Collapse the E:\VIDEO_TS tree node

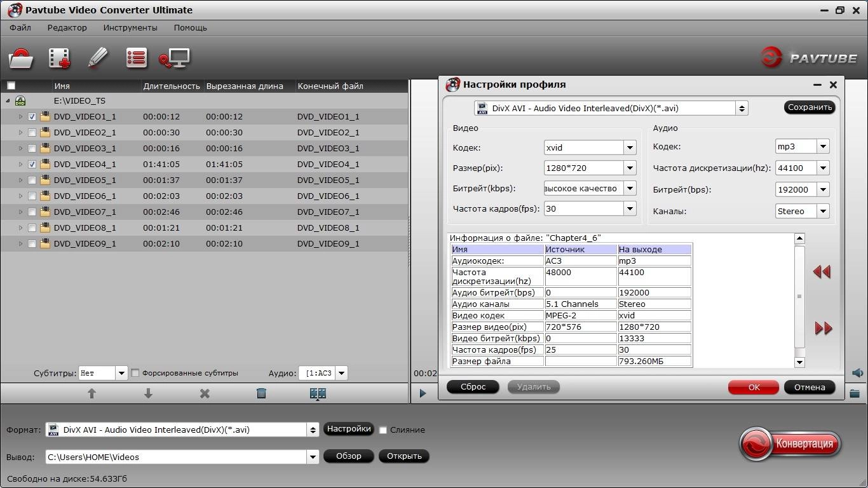point(8,101)
